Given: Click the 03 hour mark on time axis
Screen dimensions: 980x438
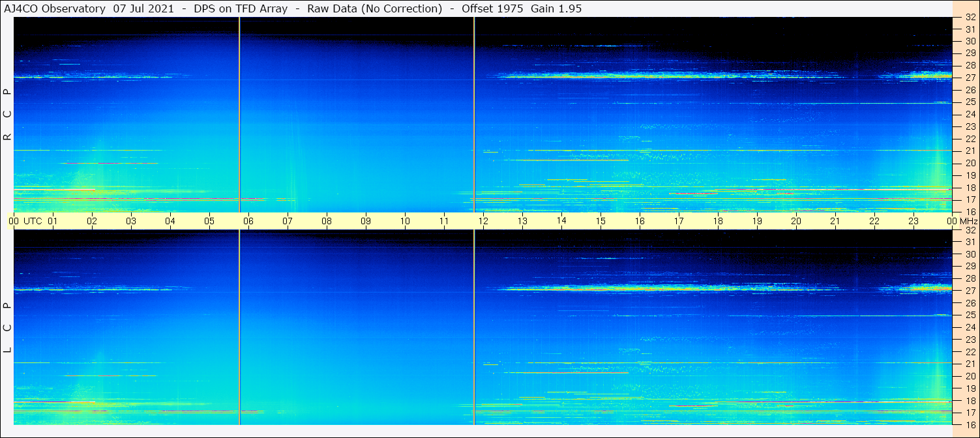Looking at the screenshot, I should point(131,221).
